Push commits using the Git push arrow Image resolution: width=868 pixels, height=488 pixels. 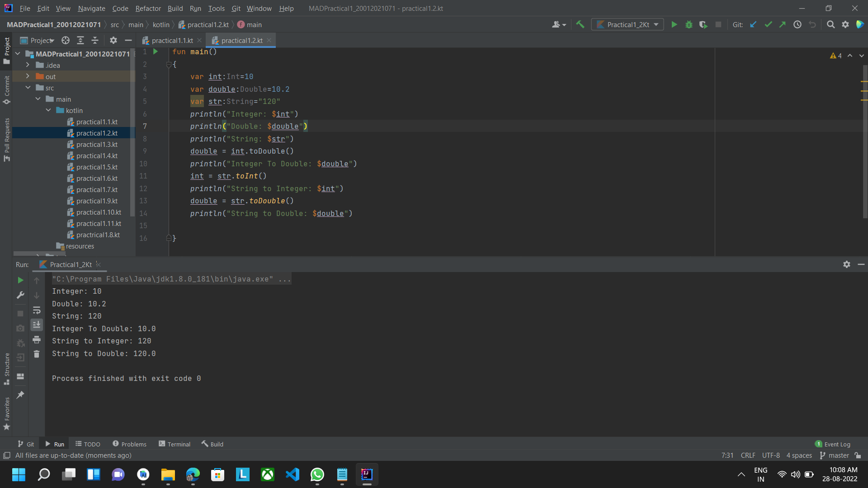click(783, 24)
